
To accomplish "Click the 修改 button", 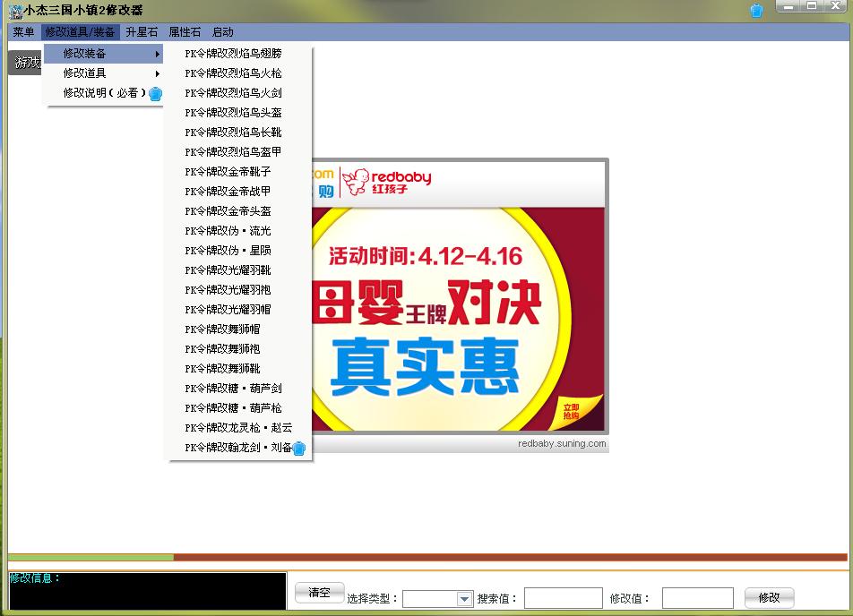I will (x=769, y=598).
